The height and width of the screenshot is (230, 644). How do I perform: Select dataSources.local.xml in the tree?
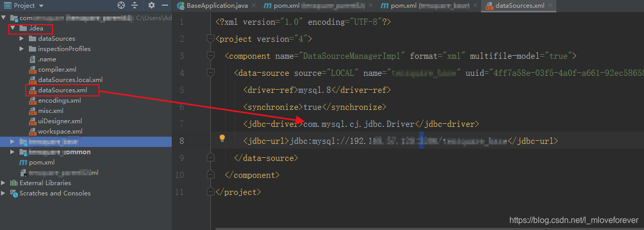pos(70,80)
